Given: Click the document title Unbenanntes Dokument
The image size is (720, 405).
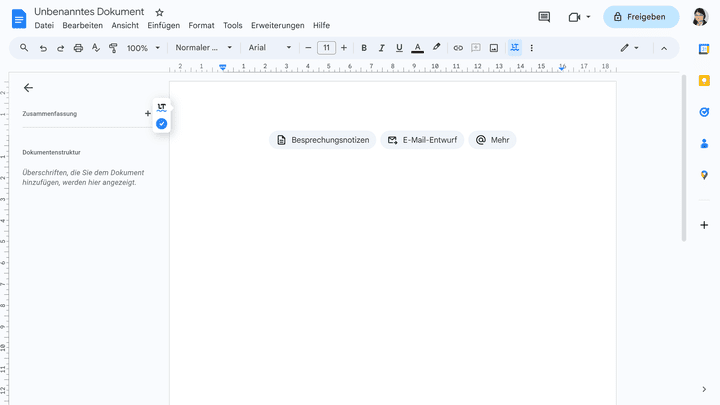Looking at the screenshot, I should pos(89,12).
